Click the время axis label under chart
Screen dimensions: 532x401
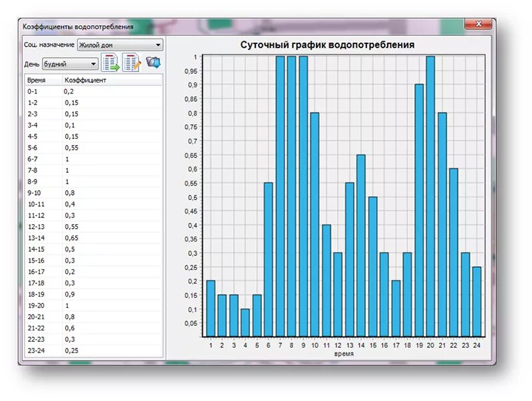click(x=344, y=354)
